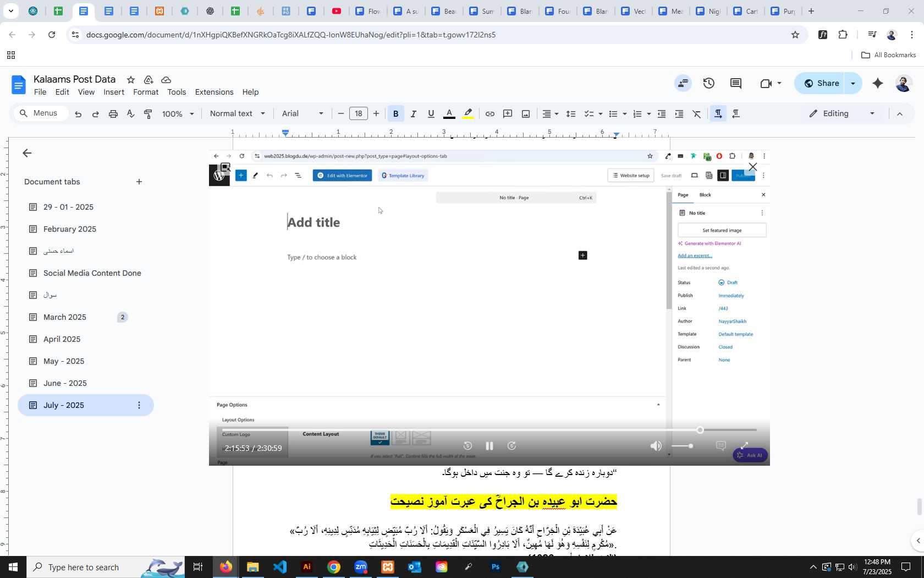Open the Arial font dropdown
Viewport: 924px width, 578px height.
pos(302,114)
